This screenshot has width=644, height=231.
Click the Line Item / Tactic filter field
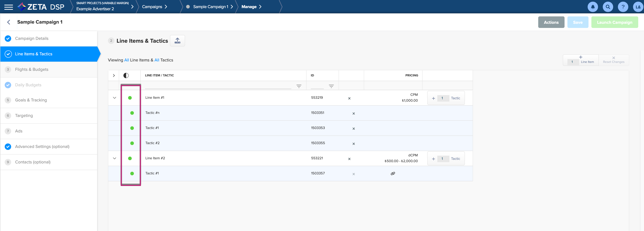[x=217, y=86]
